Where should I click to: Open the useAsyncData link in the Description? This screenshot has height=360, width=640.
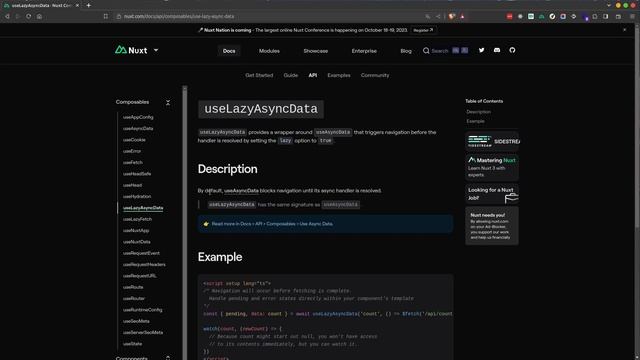coord(241,191)
